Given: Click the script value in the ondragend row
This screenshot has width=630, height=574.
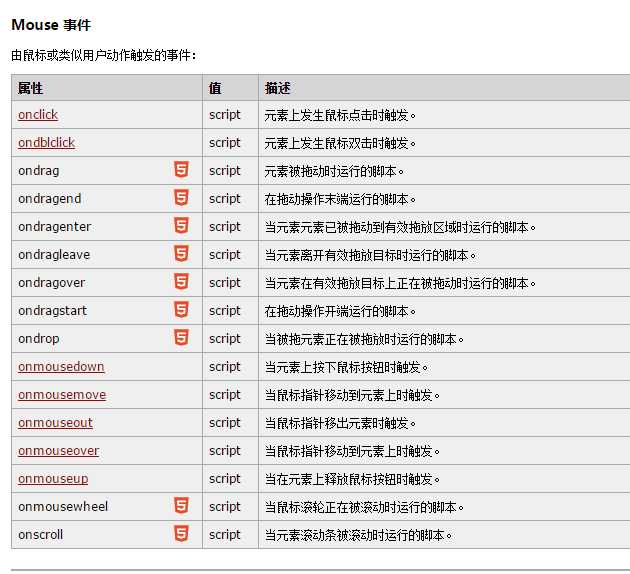Looking at the screenshot, I should (x=225, y=199).
